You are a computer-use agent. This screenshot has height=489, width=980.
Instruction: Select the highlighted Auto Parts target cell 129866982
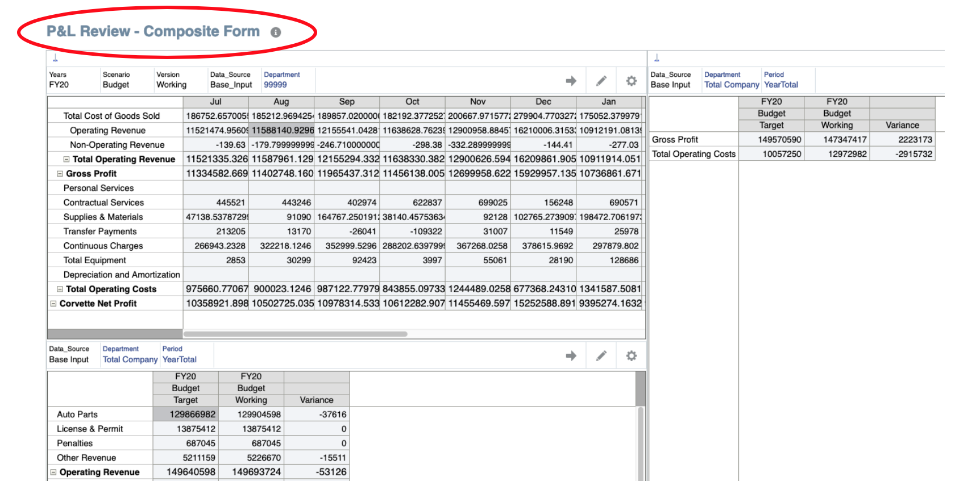pyautogui.click(x=186, y=415)
